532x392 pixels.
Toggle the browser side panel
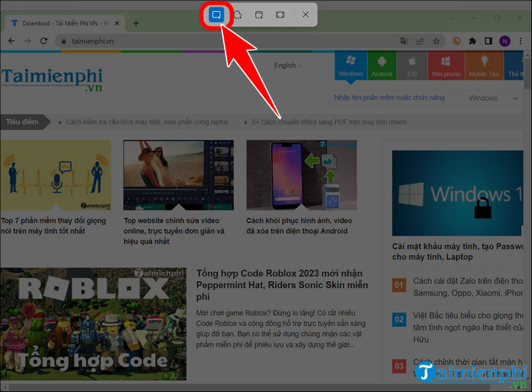click(488, 41)
